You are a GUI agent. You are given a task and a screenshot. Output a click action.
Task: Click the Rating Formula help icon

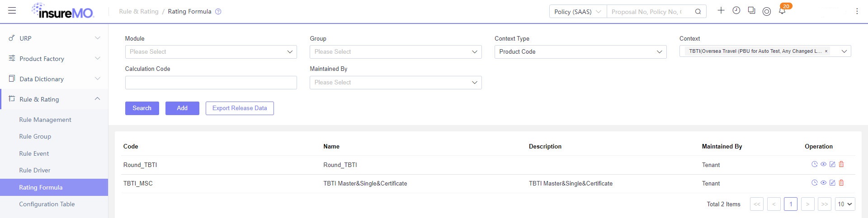pos(218,12)
